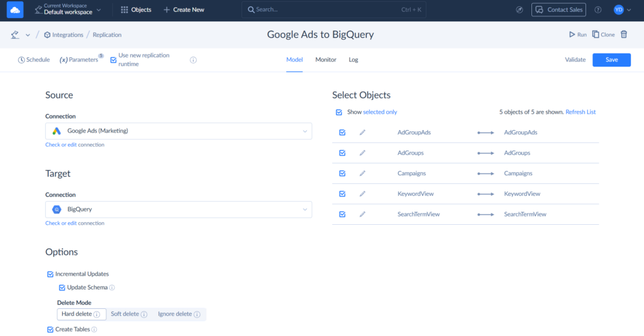The image size is (644, 336).
Task: Open the YD user avatar menu
Action: coord(619,10)
